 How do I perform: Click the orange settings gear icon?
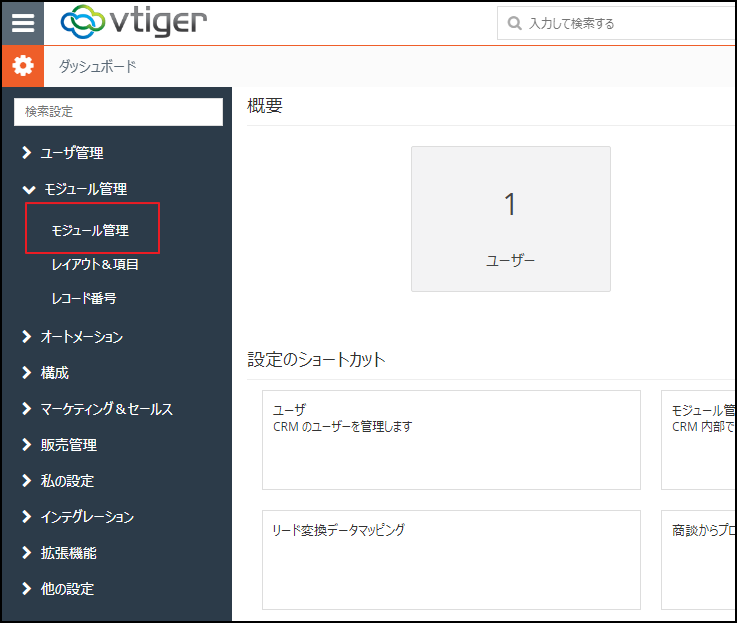(22, 67)
